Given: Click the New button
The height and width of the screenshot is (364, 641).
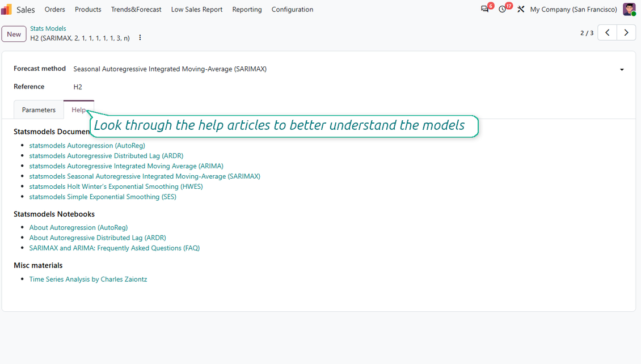Looking at the screenshot, I should (14, 35).
